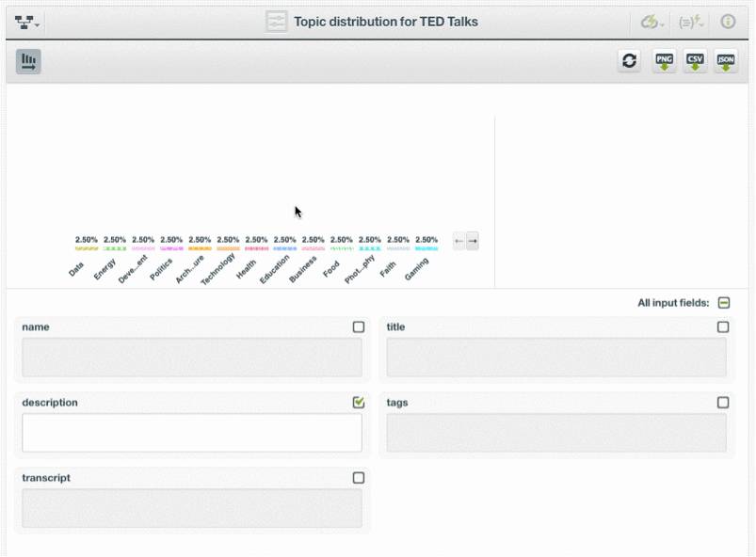Click the Technology topic color bar
This screenshot has height=557, width=756.
point(228,248)
